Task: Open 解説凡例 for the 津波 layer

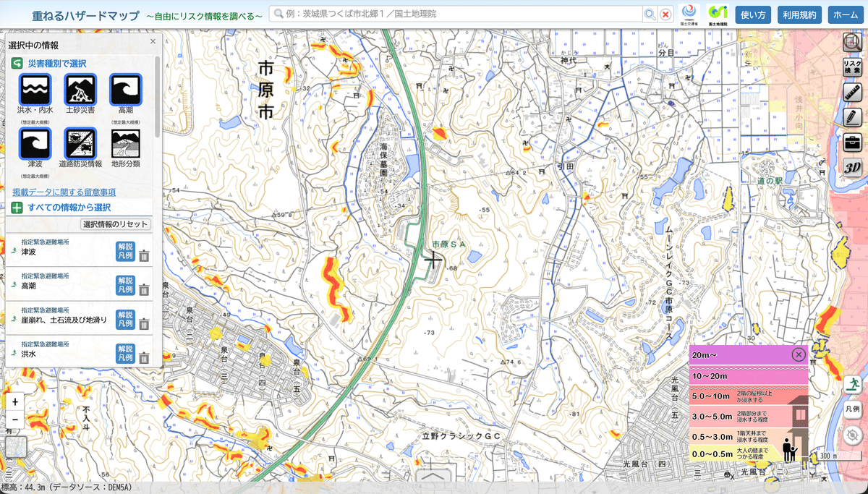Action: (125, 251)
